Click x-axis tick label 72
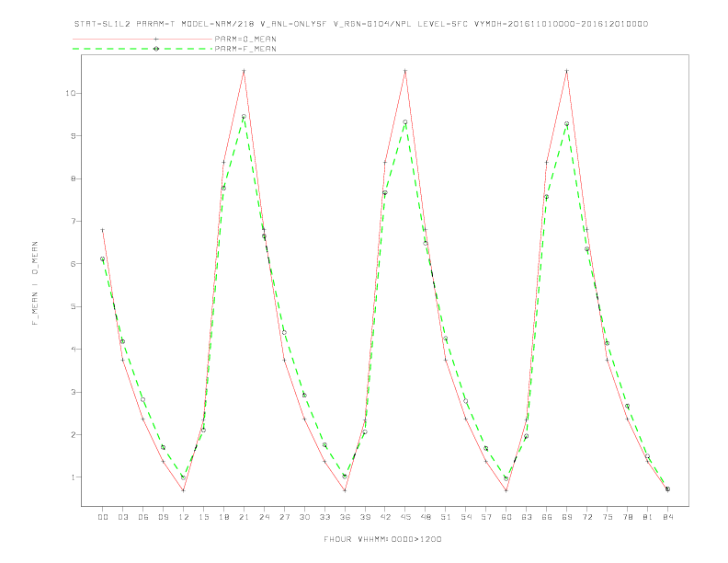 tap(586, 517)
